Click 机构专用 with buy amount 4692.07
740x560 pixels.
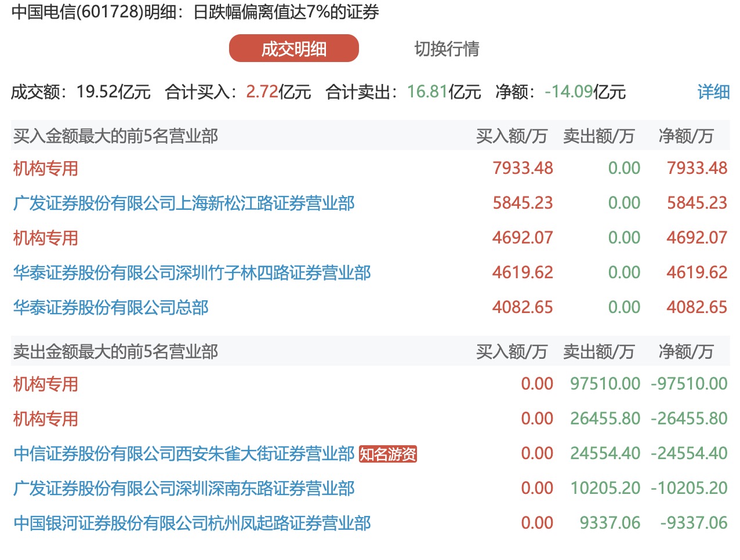point(46,238)
